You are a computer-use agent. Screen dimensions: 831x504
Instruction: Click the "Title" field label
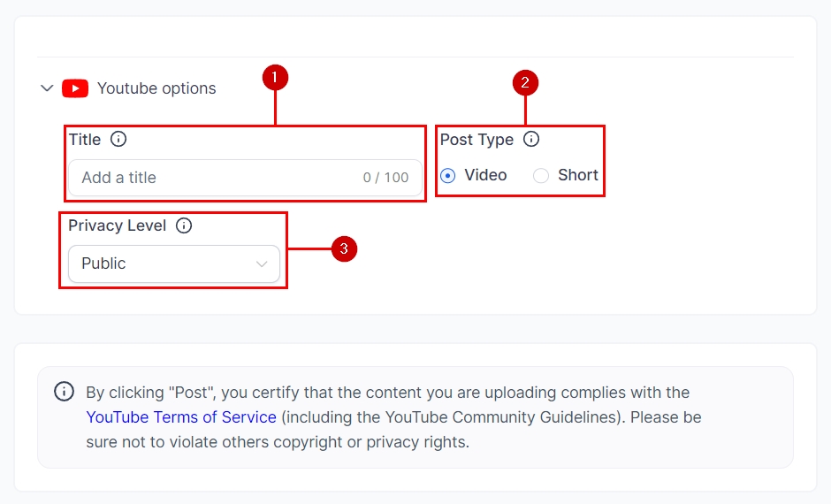(x=85, y=140)
